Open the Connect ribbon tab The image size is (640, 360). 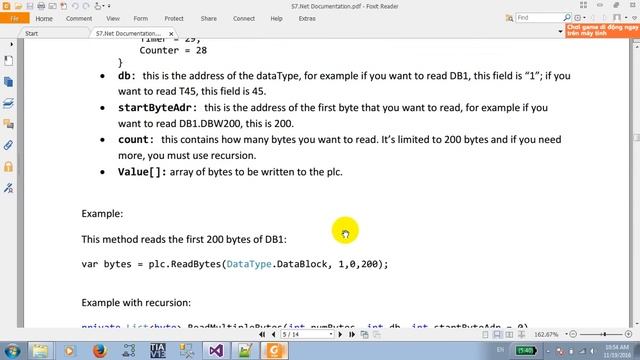coord(244,18)
